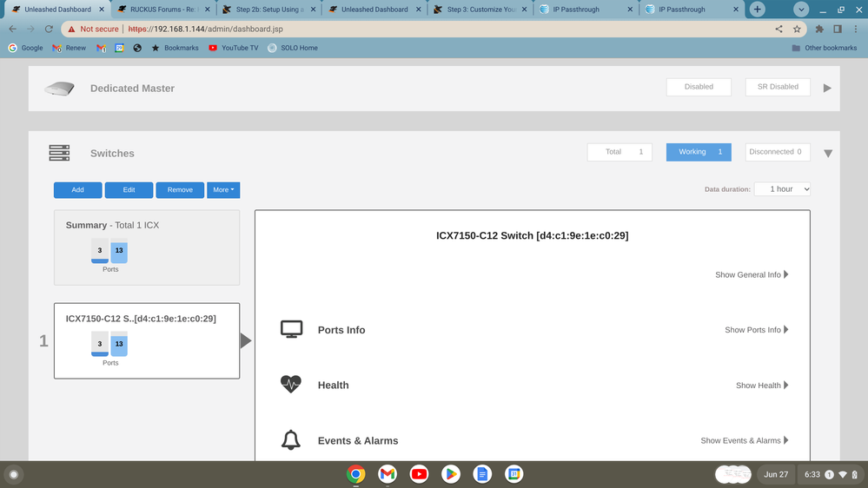Open the Renew bookmark
This screenshot has height=488, width=868.
coord(70,48)
